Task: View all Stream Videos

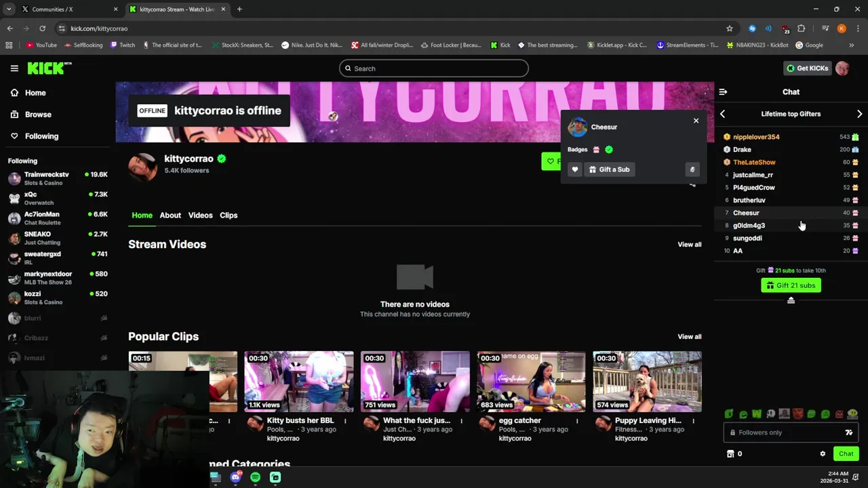Action: point(689,245)
